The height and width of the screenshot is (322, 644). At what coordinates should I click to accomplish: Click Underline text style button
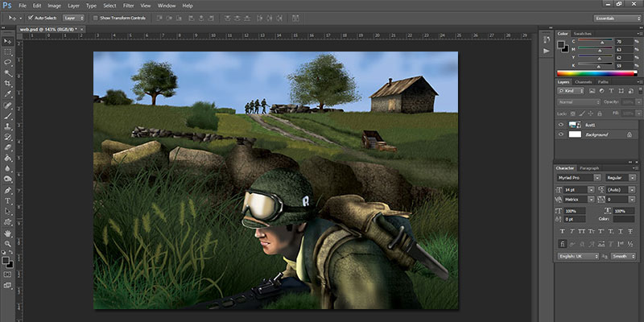[x=621, y=232]
